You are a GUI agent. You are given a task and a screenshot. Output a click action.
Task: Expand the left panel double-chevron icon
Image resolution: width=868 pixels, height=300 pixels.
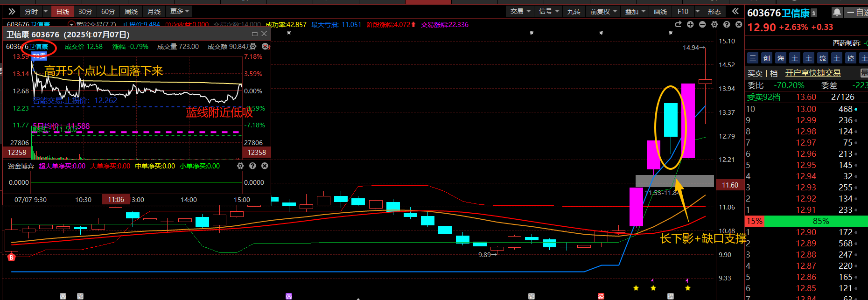click(12, 11)
